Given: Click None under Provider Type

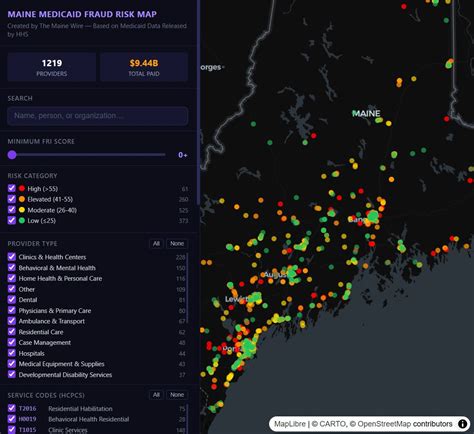Looking at the screenshot, I should [177, 244].
